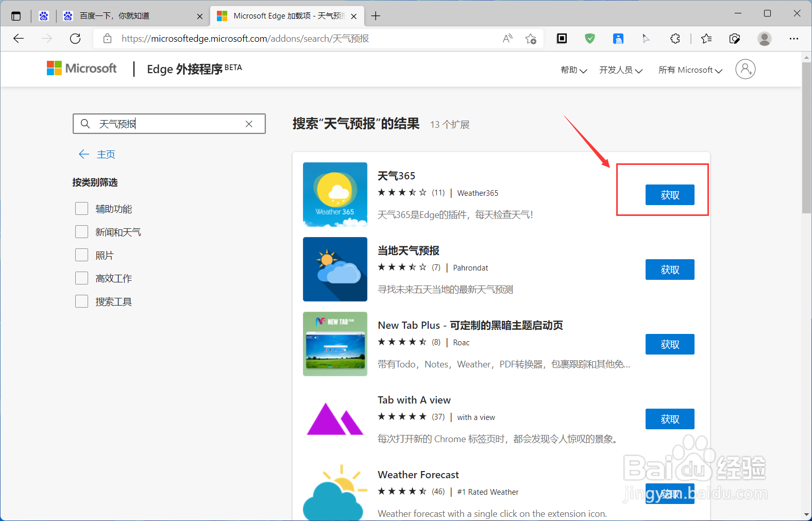Refresh the current page

(75, 39)
